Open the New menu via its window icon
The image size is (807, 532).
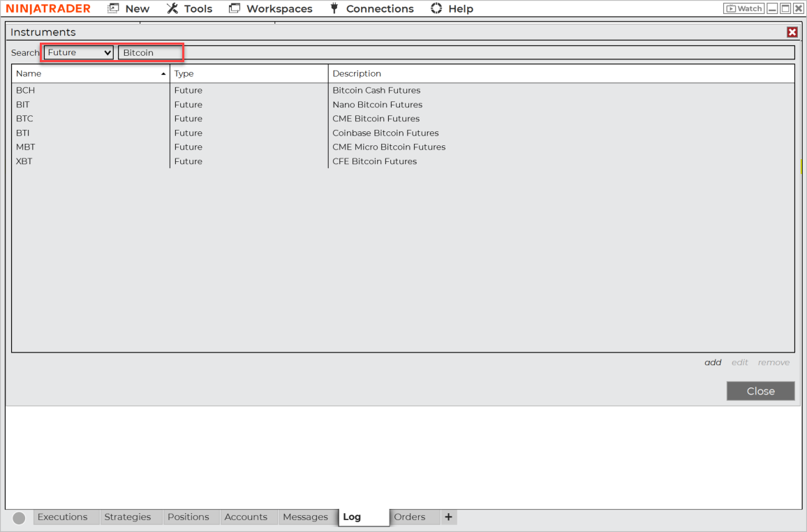coord(112,8)
